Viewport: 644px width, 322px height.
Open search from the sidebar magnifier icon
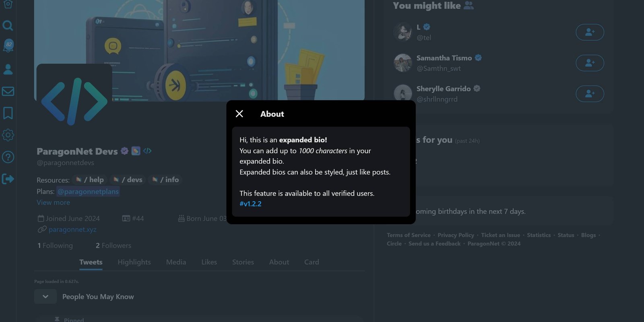(8, 26)
